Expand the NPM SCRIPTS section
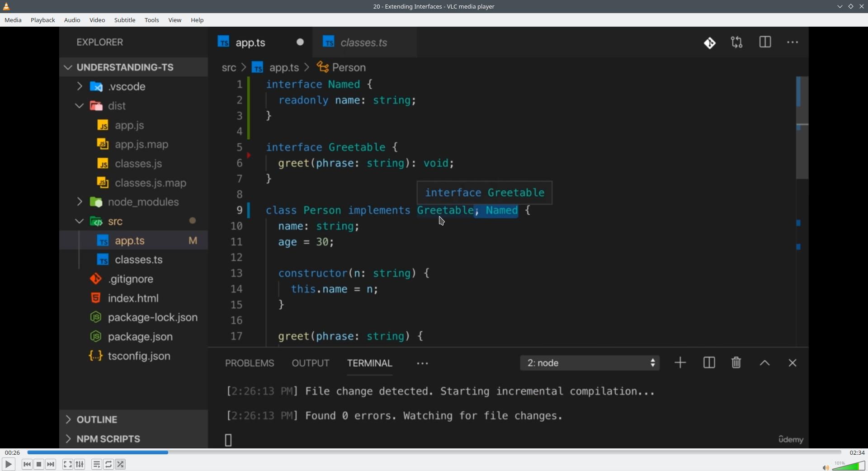The image size is (868, 471). [x=134, y=439]
